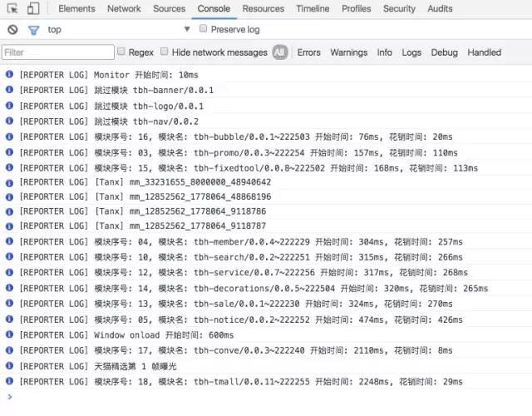Click info icon beside tbh-conve row
This screenshot has height=416, width=532.
click(x=9, y=349)
